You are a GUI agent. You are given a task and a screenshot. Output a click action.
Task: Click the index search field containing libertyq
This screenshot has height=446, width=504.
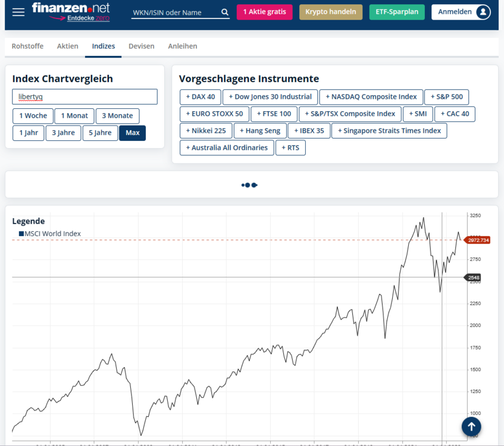point(85,97)
